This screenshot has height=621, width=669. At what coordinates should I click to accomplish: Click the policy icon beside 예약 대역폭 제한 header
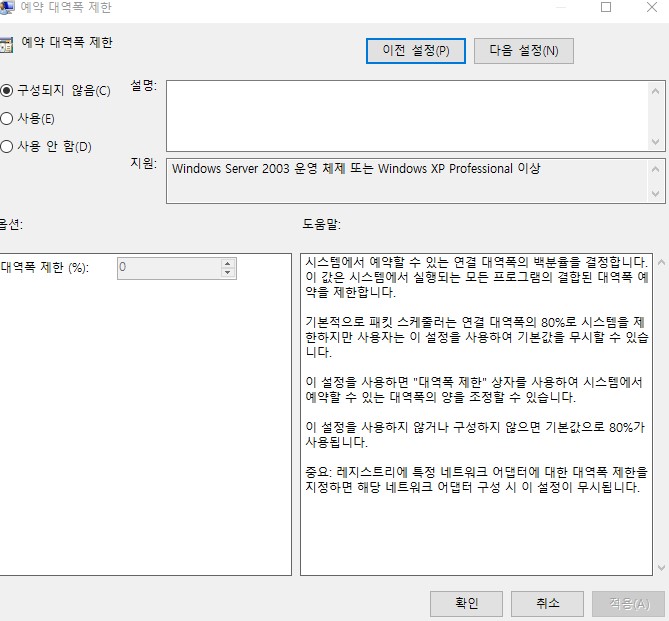click(x=6, y=44)
